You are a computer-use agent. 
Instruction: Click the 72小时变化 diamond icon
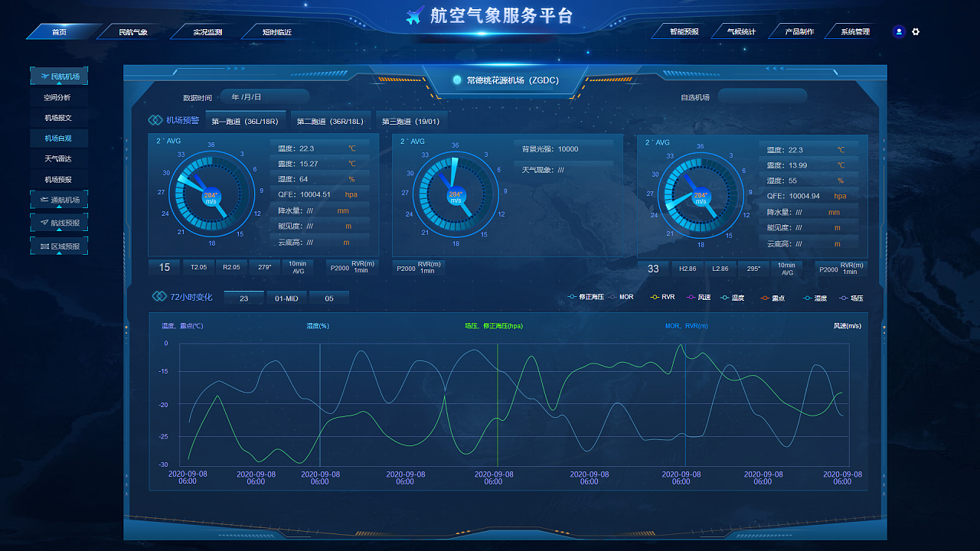click(x=159, y=296)
